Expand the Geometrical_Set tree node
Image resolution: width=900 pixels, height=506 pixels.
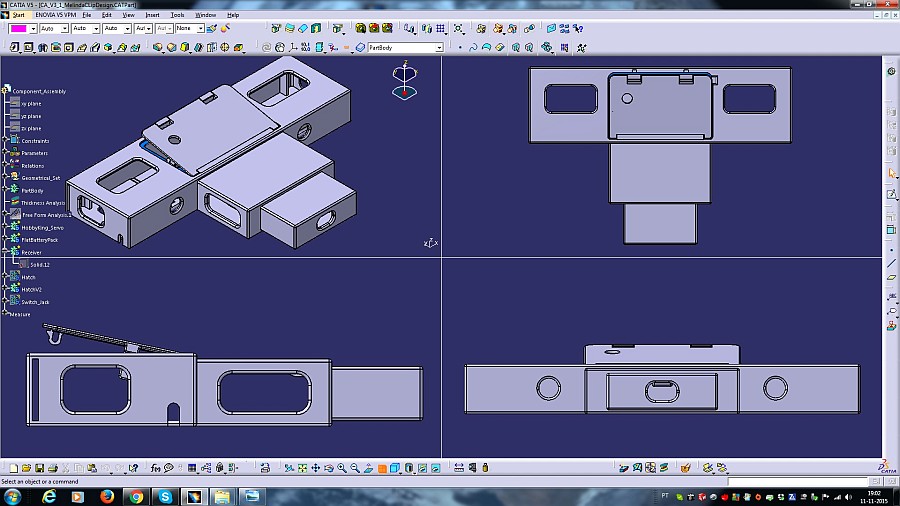tap(5, 177)
